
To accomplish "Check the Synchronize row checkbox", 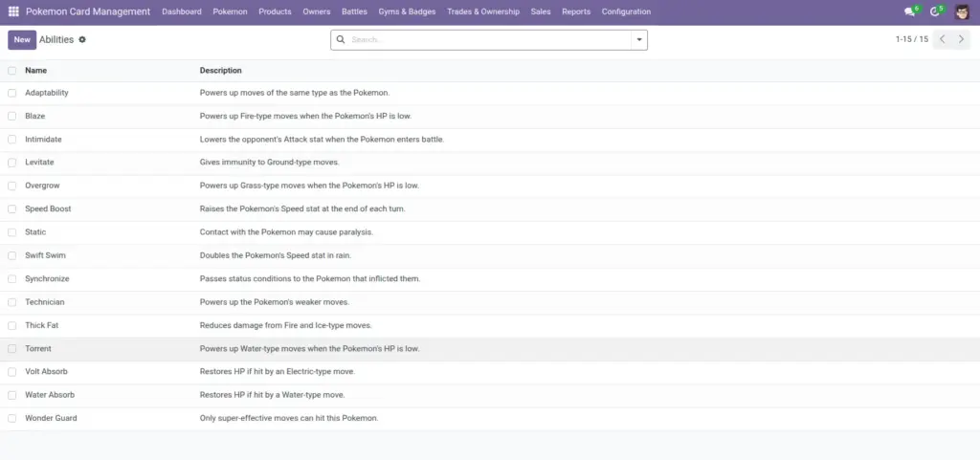I will [11, 279].
